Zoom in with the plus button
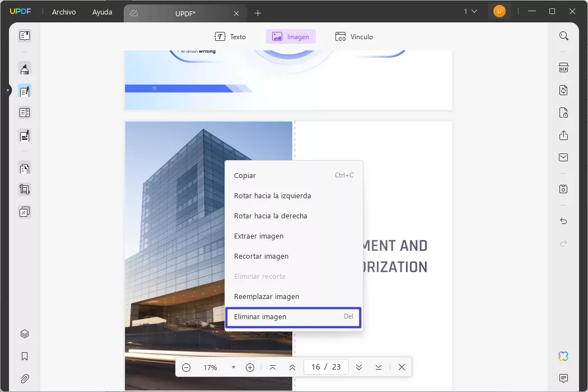The image size is (588, 392). click(x=250, y=367)
